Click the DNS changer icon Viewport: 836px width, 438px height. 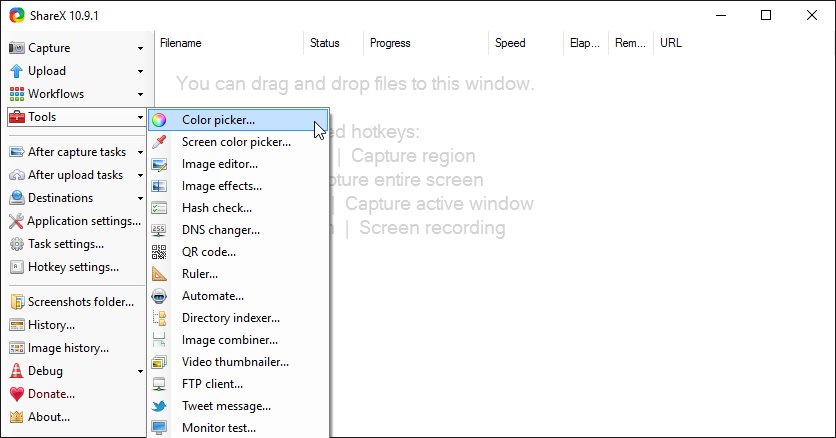(159, 230)
